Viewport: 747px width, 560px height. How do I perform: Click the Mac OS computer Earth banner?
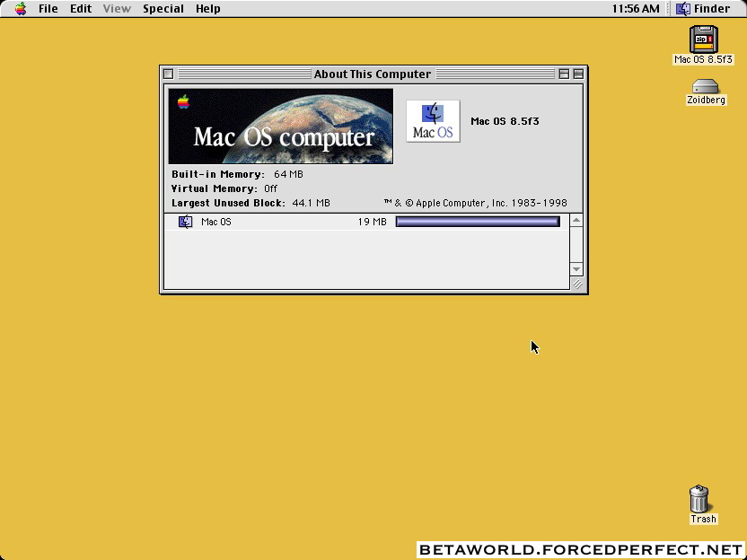pos(281,127)
